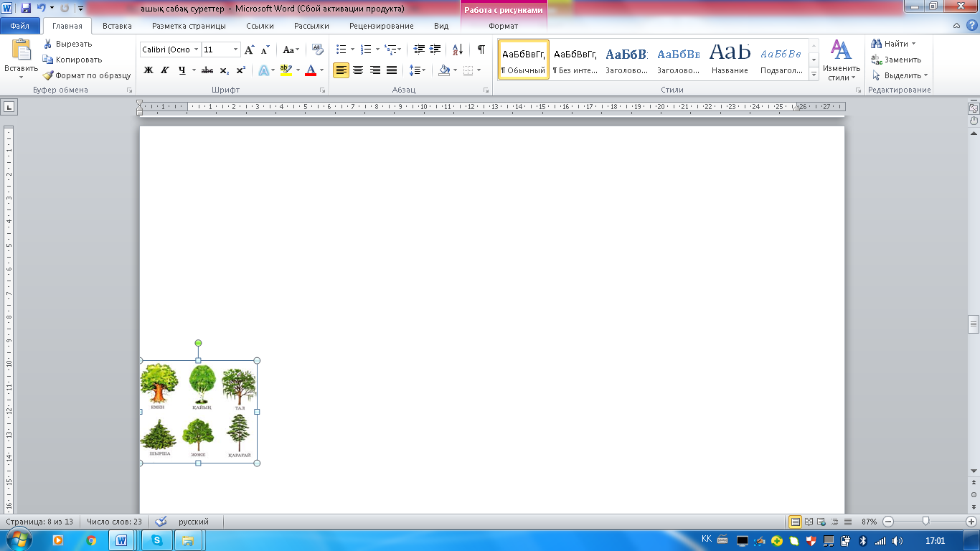
Task: Switch to the Рецензирование tab
Action: [x=382, y=26]
